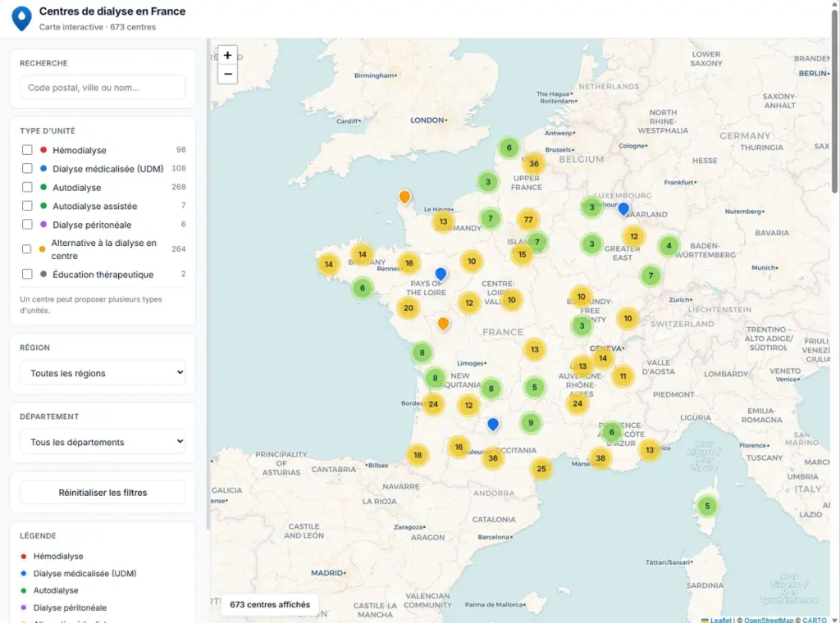
Task: Open the cluster marker showing 15 centres
Action: pos(522,254)
